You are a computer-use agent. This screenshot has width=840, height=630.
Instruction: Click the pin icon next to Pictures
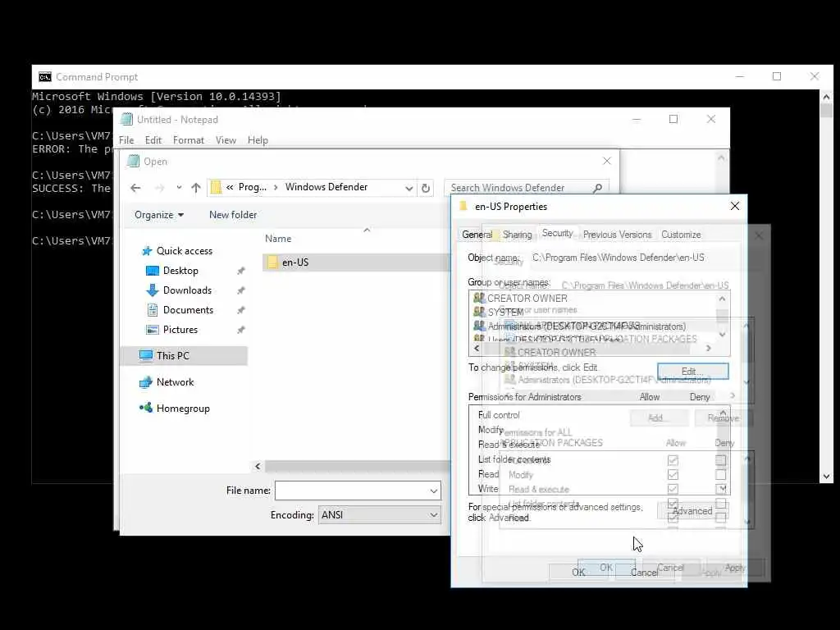click(241, 330)
